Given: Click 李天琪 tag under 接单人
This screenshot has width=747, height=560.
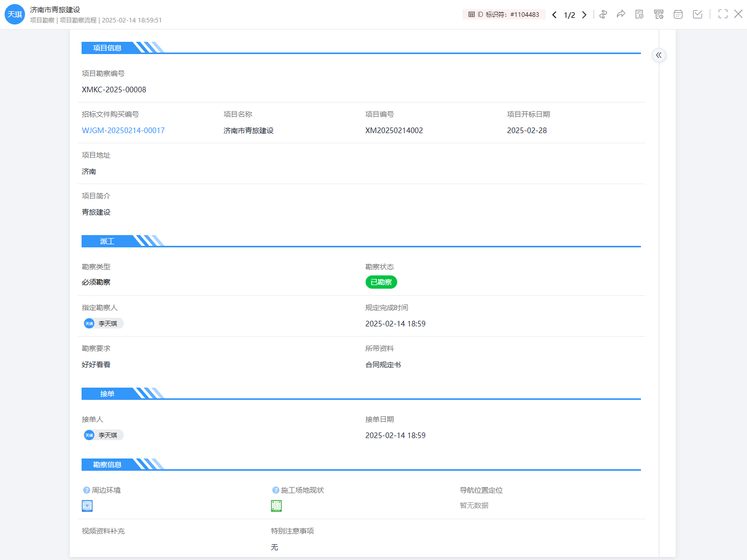Looking at the screenshot, I should click(104, 435).
